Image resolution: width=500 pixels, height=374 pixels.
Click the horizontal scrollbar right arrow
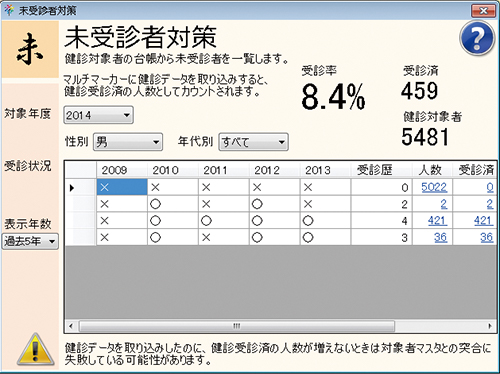[x=490, y=326]
